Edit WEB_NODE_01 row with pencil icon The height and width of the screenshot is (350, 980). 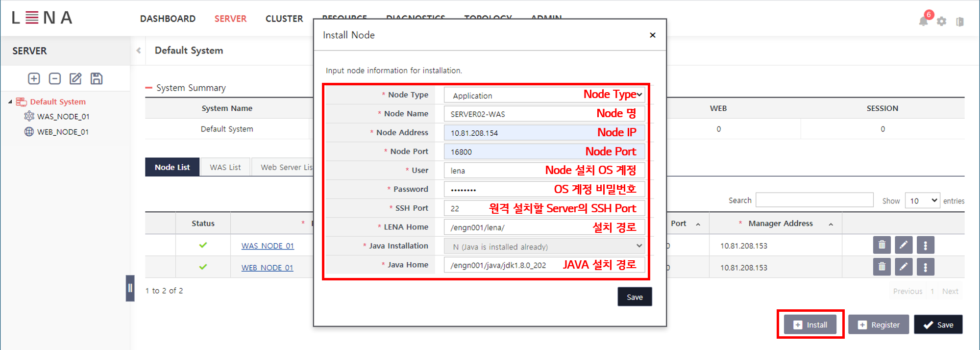[904, 267]
